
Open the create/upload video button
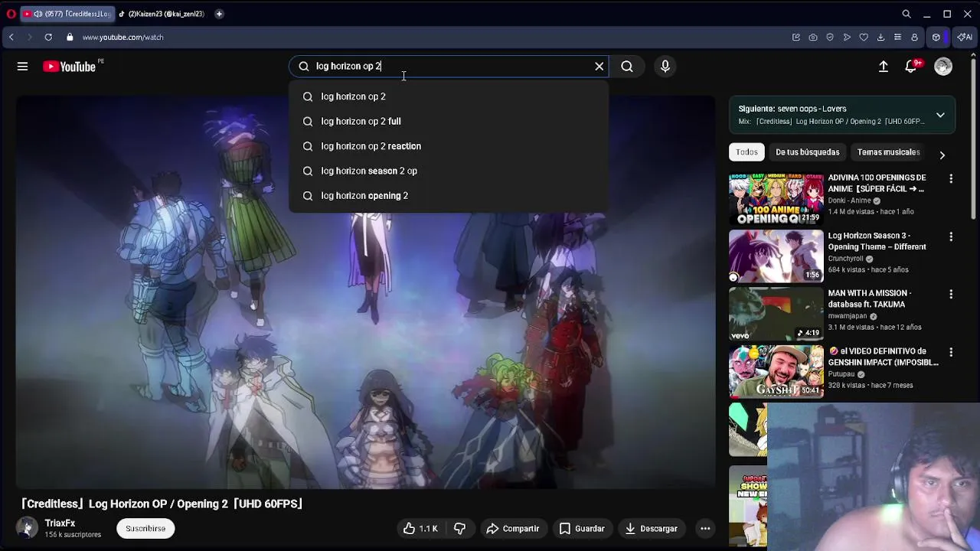[x=884, y=67]
